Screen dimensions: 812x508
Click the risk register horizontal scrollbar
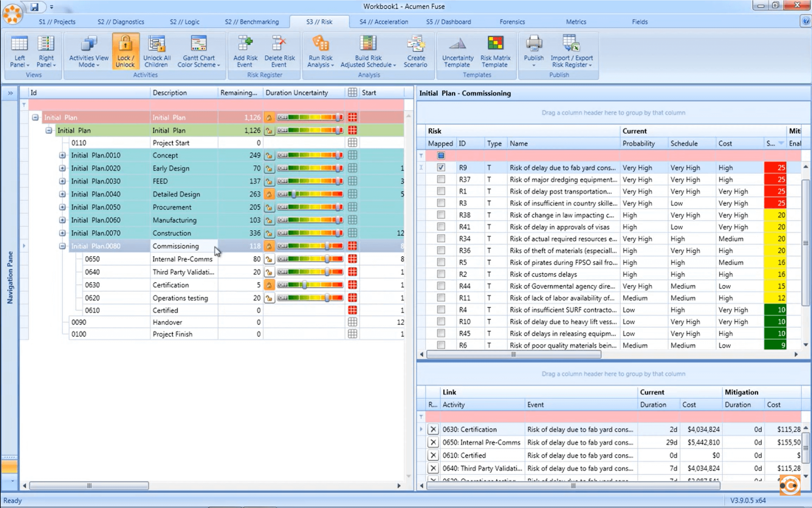tap(514, 354)
